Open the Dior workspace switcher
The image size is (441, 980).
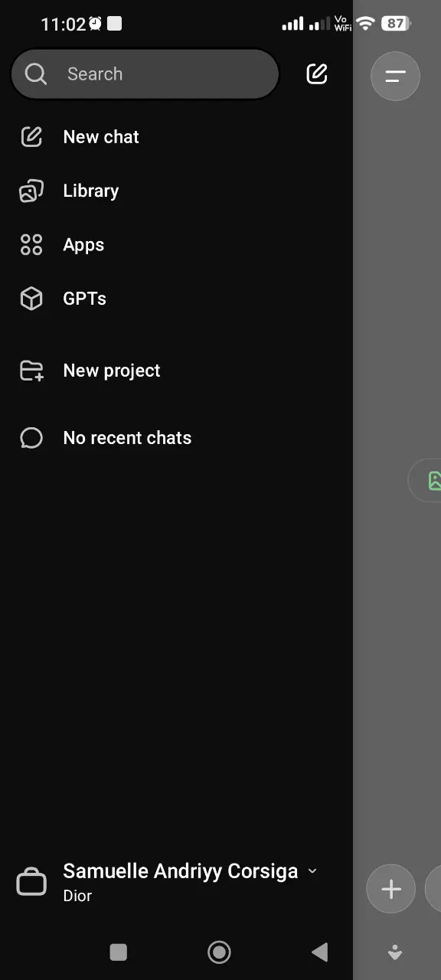click(x=77, y=896)
